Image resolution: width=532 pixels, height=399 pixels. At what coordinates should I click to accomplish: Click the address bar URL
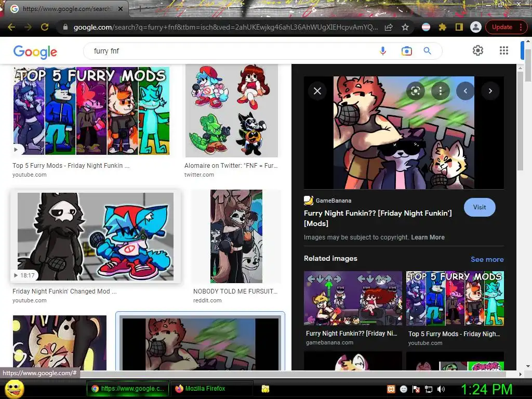tap(225, 27)
